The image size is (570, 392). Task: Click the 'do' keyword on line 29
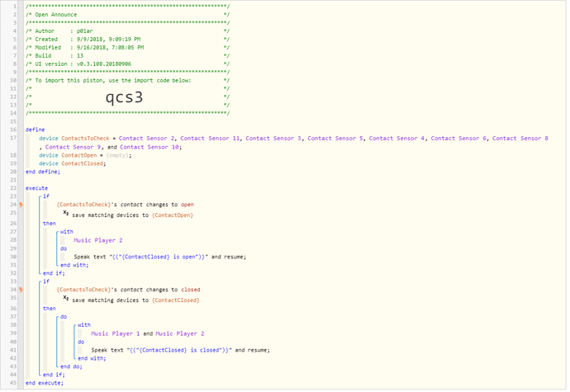pos(64,248)
